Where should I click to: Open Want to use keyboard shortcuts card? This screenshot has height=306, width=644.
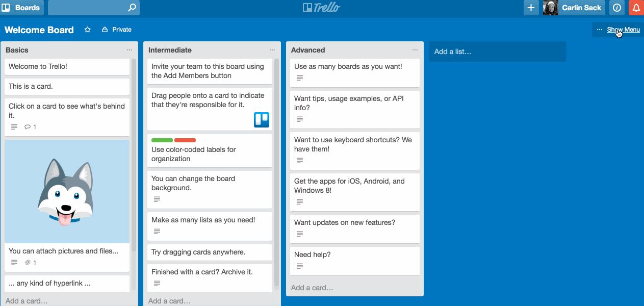[x=355, y=151]
